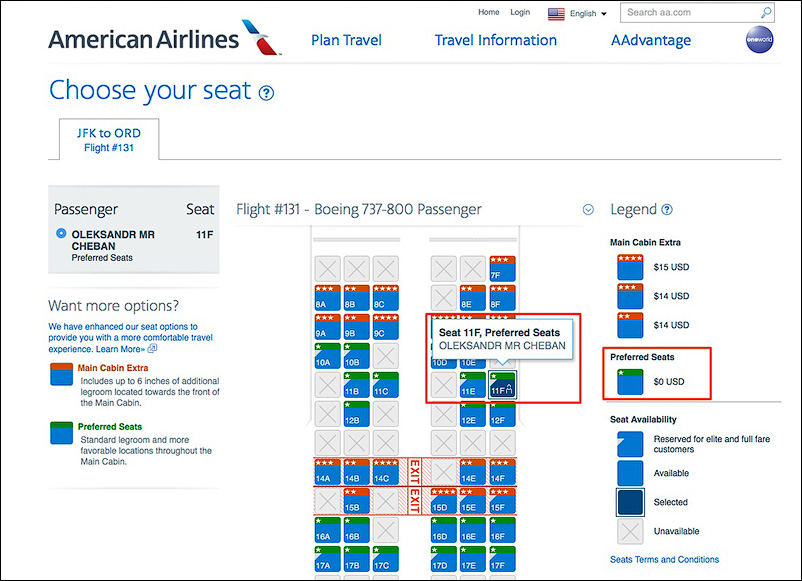Screen dimensions: 802x581
Task: Open Seats Terms and Conditions link
Action: 664,560
